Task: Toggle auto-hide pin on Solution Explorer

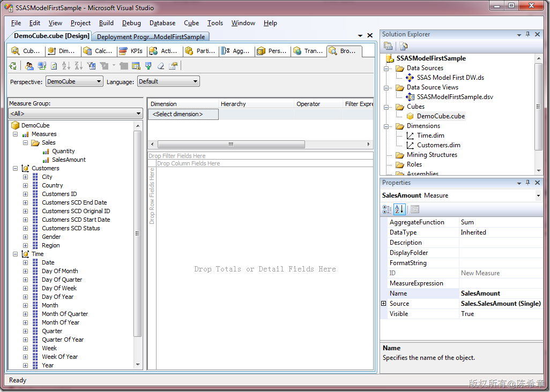Action: (527, 34)
